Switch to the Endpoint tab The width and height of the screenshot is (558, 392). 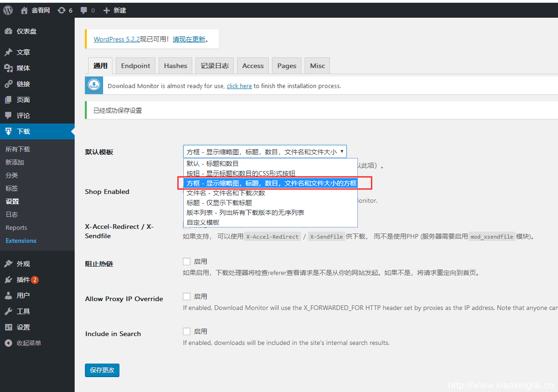pos(135,66)
